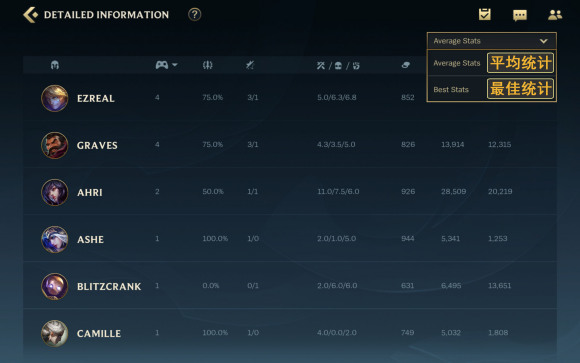Click the Ahri champion portrait
Screen dimensions: 580x363
[x=55, y=192]
